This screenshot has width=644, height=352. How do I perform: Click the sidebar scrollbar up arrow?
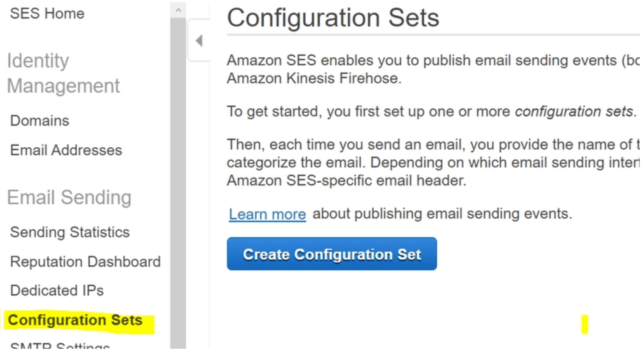[x=178, y=10]
